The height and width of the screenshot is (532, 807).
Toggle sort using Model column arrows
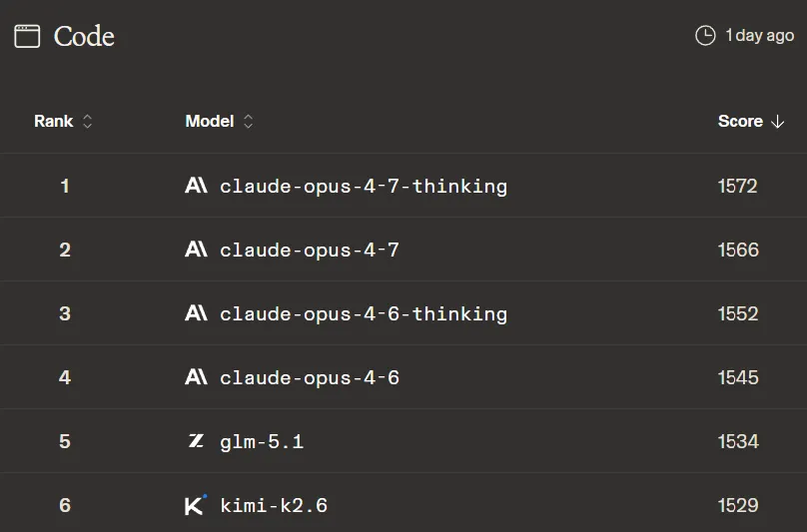(248, 122)
